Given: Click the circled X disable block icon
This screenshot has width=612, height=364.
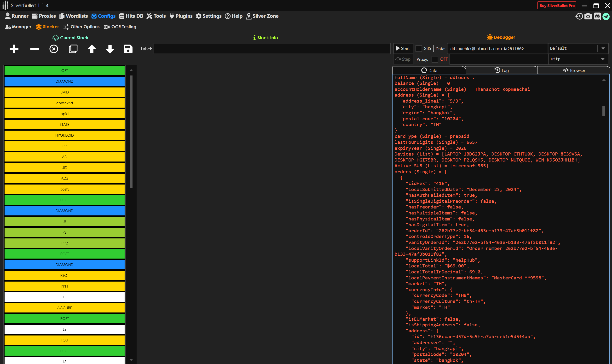Looking at the screenshot, I should [54, 49].
